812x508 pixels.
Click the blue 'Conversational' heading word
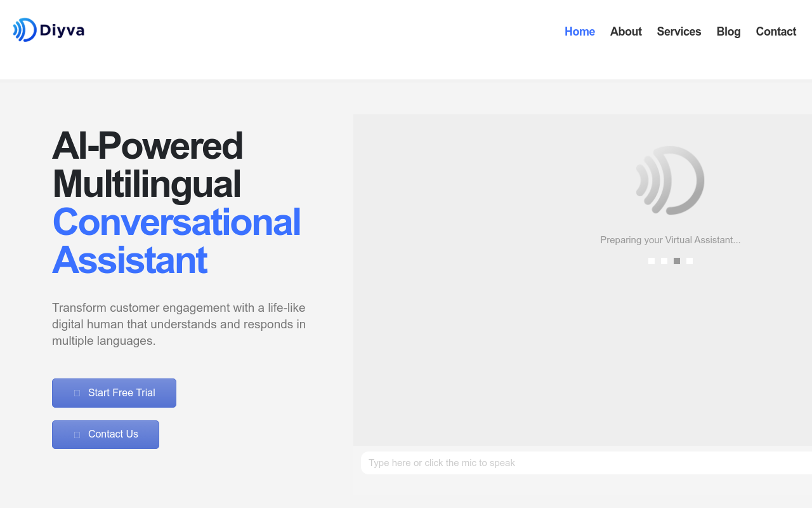click(176, 222)
